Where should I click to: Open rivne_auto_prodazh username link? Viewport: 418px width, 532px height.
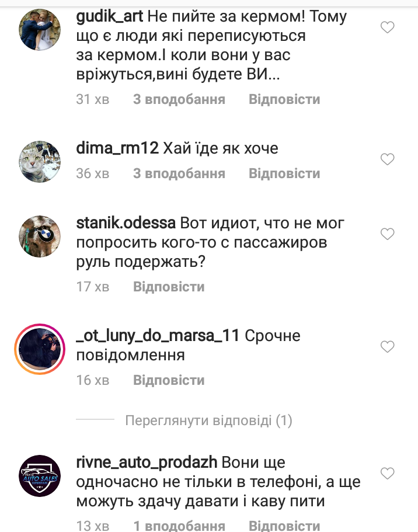(147, 462)
